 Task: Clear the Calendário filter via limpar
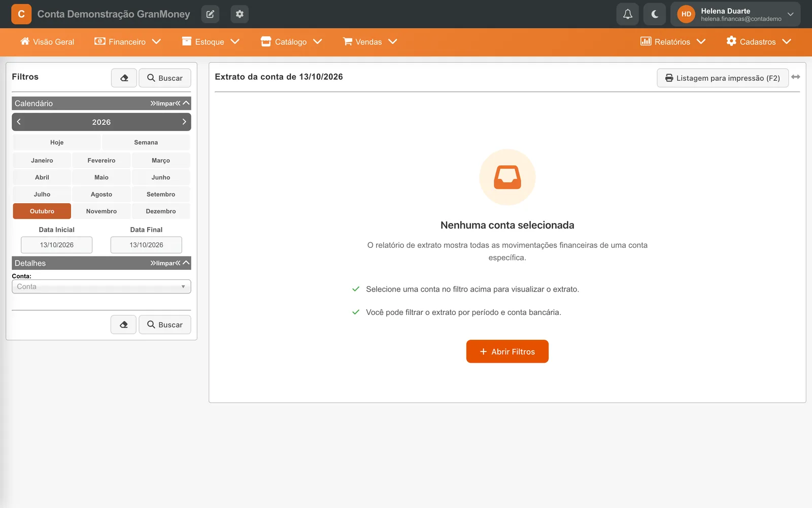point(165,104)
